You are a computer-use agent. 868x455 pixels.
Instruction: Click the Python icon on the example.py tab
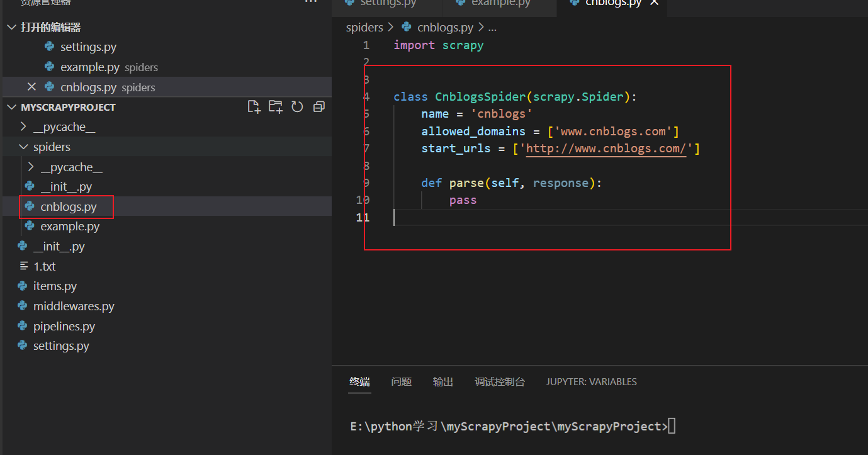coord(461,3)
